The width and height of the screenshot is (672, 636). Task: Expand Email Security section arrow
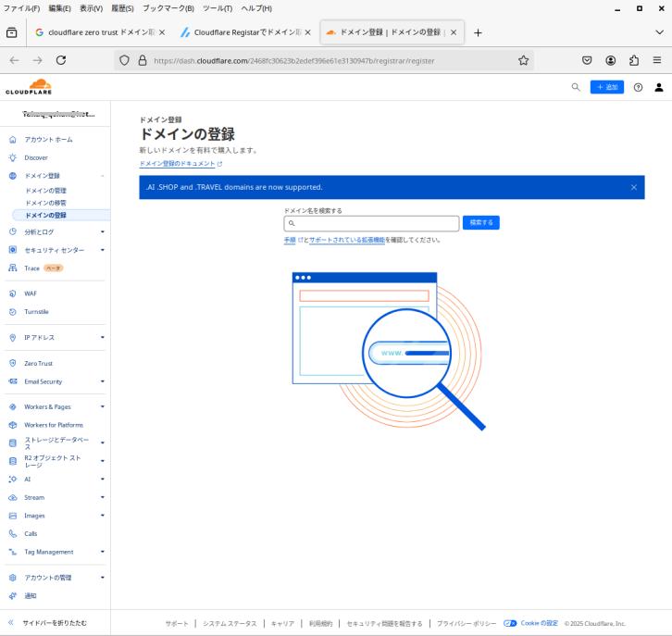tap(103, 381)
